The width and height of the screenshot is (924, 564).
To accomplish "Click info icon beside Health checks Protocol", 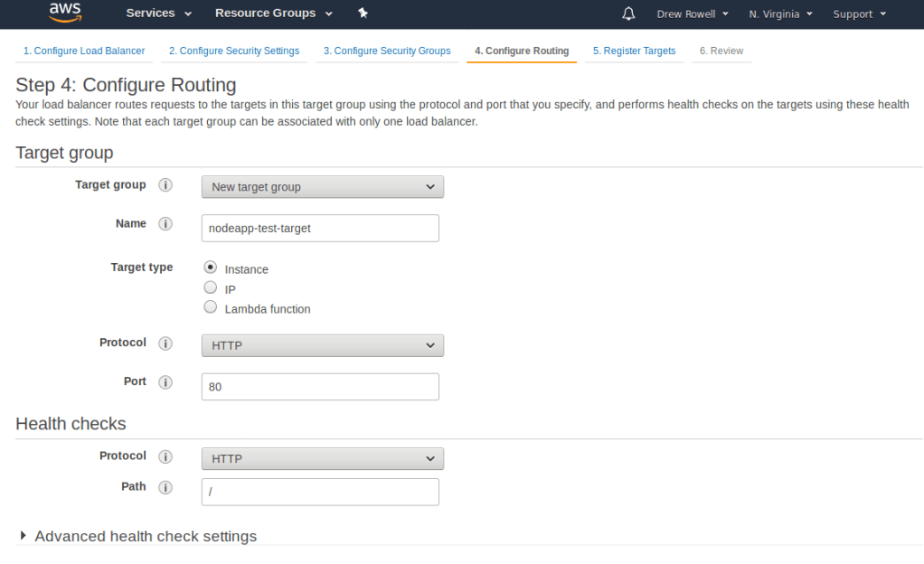I will point(165,456).
